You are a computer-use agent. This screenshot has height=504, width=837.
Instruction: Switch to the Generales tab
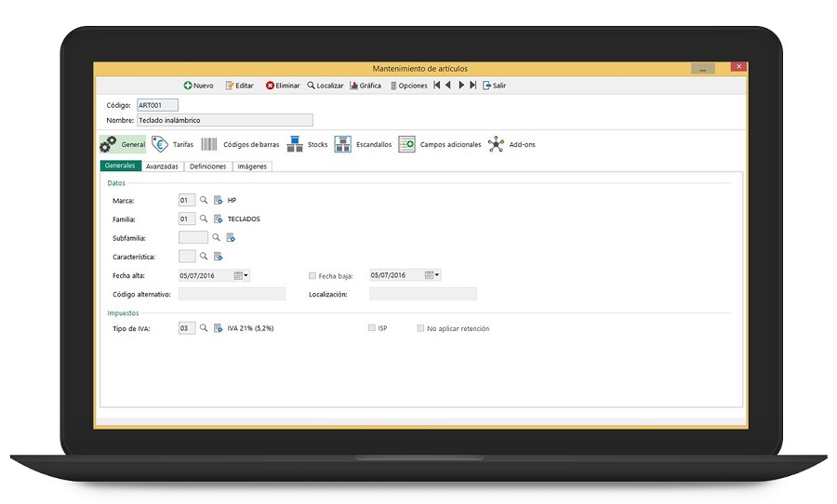point(120,166)
